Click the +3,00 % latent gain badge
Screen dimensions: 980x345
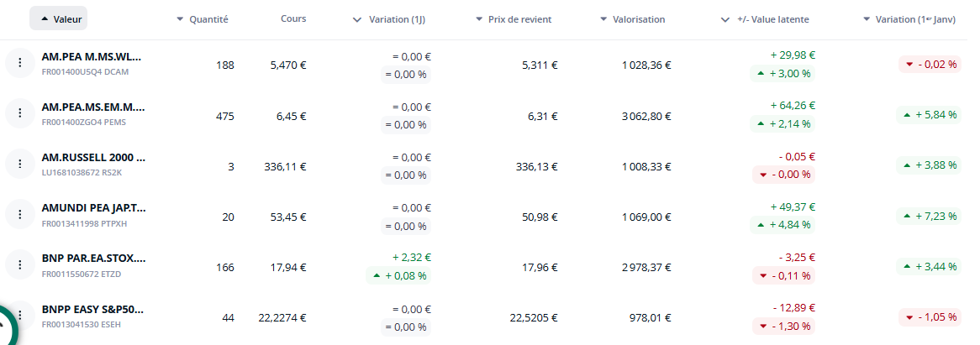[x=783, y=73]
